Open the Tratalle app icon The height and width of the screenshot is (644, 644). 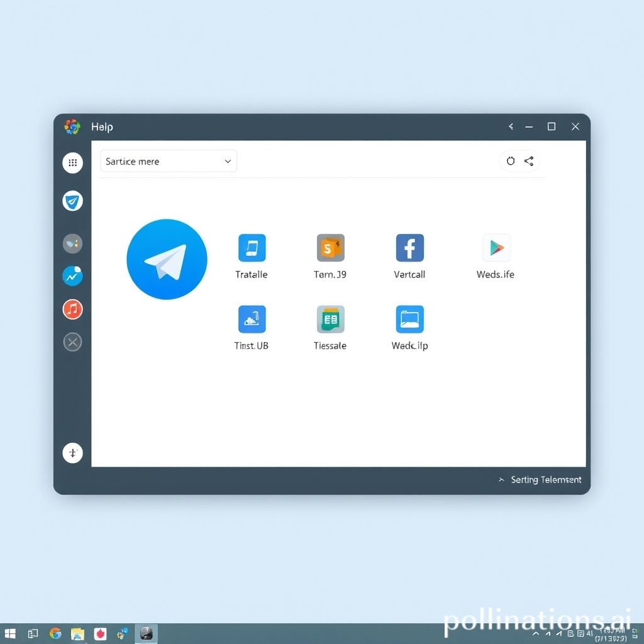[x=252, y=248]
